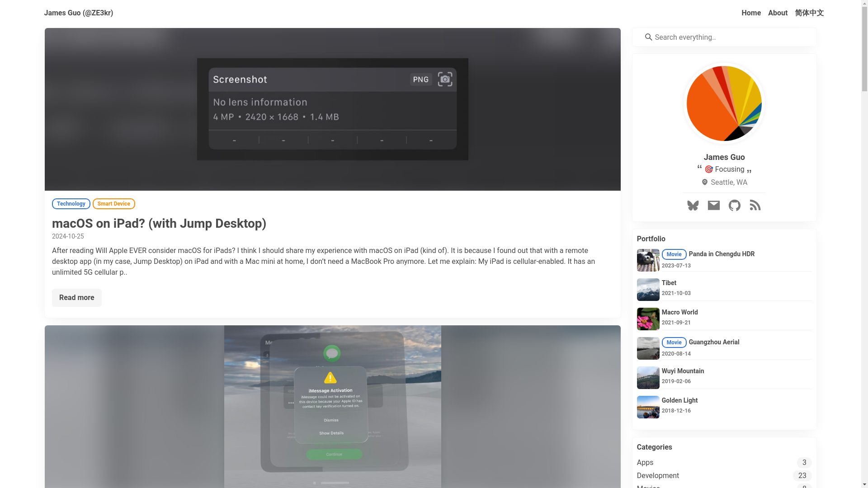Open the iMessage Activation post cover image
Screen dimensions: 868x488
pos(333,407)
